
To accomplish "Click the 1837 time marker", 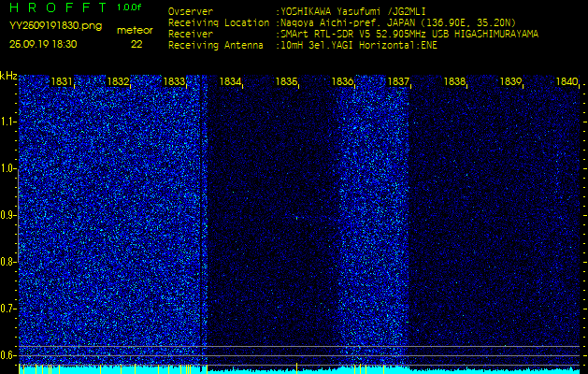I will (x=398, y=81).
